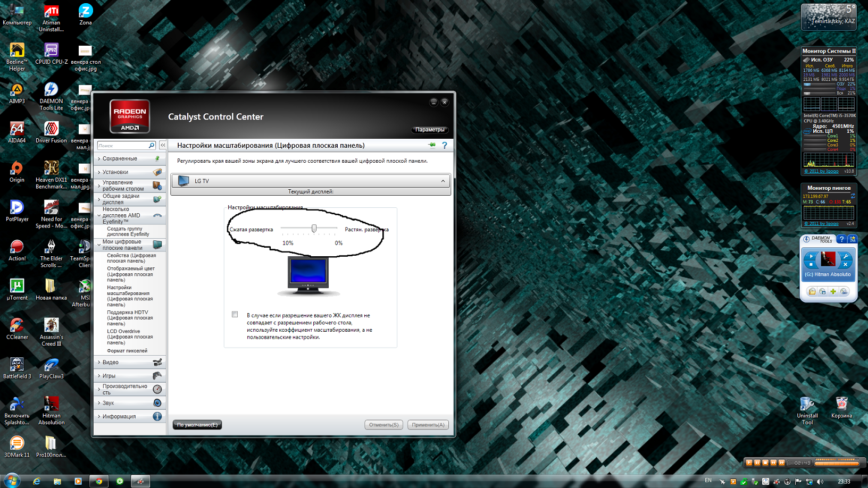Open Google Chrome from the taskbar

click(99, 481)
